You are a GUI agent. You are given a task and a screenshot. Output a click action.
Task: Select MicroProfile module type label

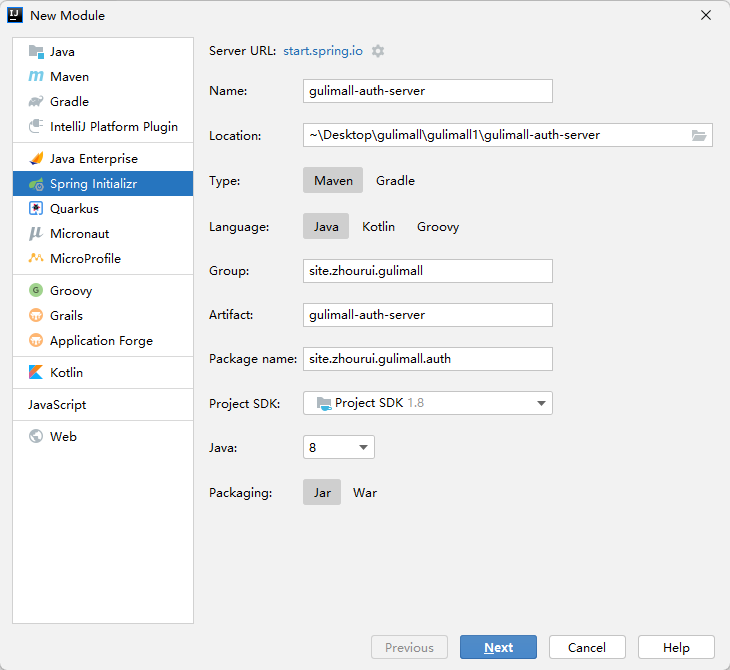point(86,258)
